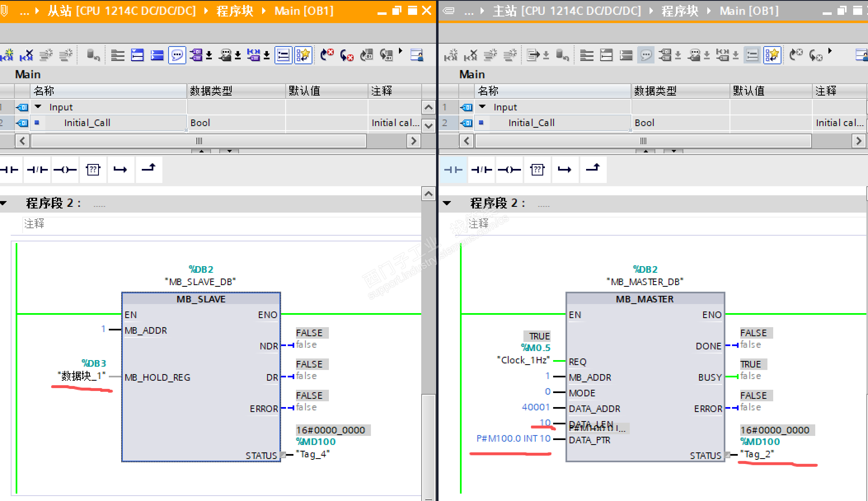
Task: Click the "Clock_1Hz" REQ operand
Action: [523, 360]
